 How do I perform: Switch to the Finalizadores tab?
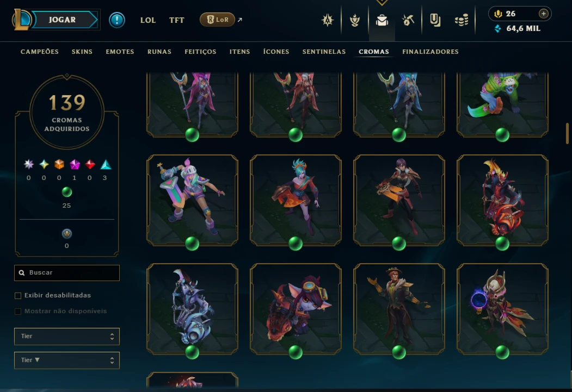(430, 52)
